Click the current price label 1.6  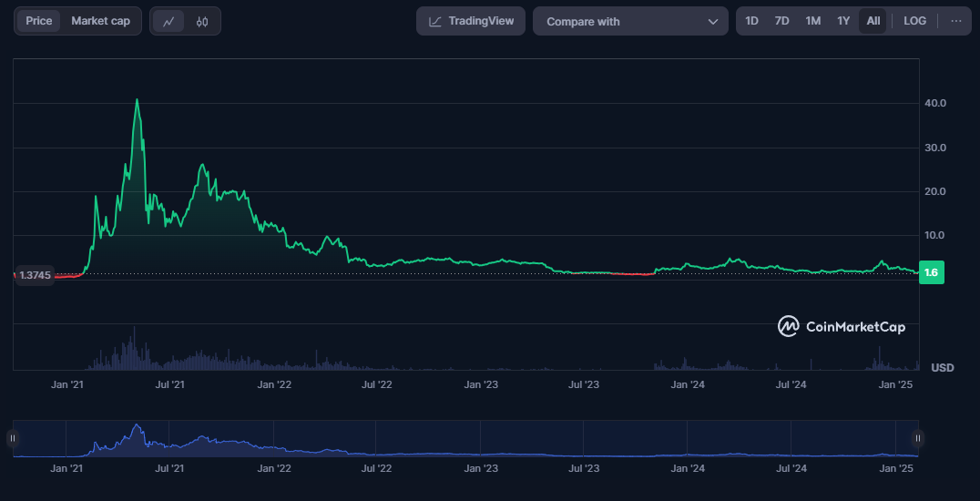click(x=931, y=272)
